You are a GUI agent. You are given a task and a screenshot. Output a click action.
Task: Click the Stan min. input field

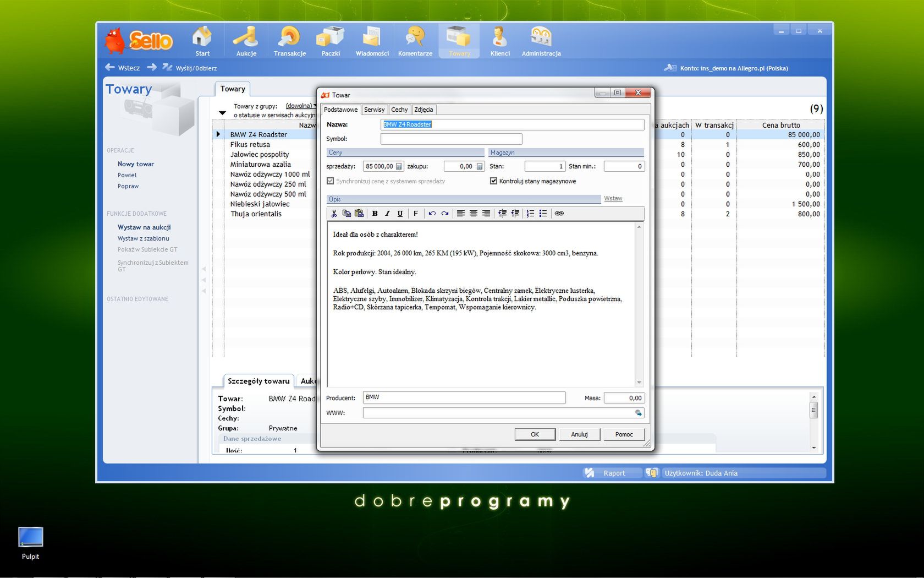(624, 166)
